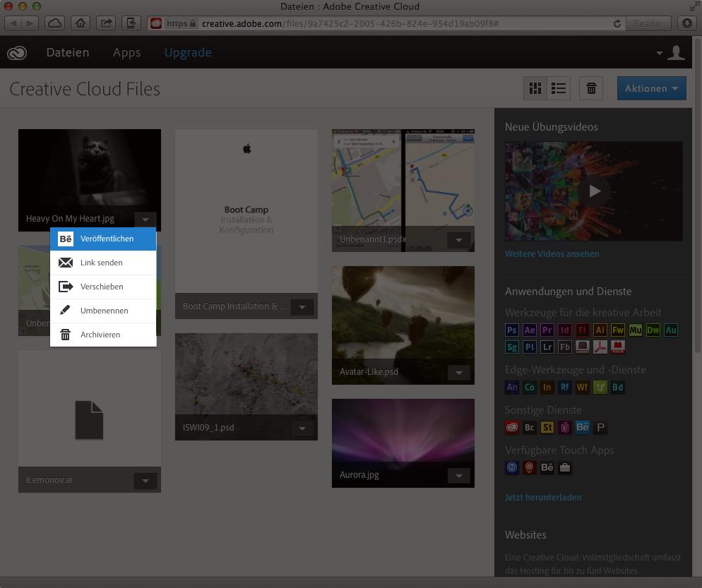
Task: Click Jetzt herunterladen
Action: click(543, 497)
